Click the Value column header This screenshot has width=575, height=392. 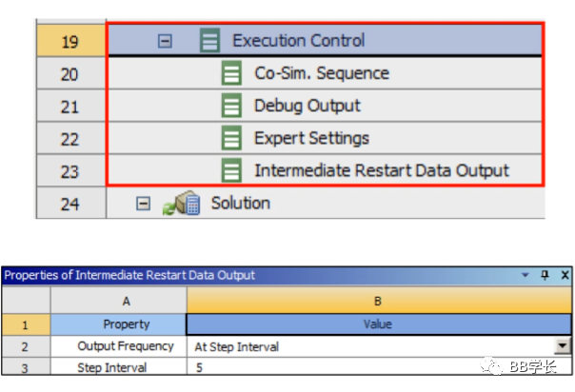[x=378, y=324]
